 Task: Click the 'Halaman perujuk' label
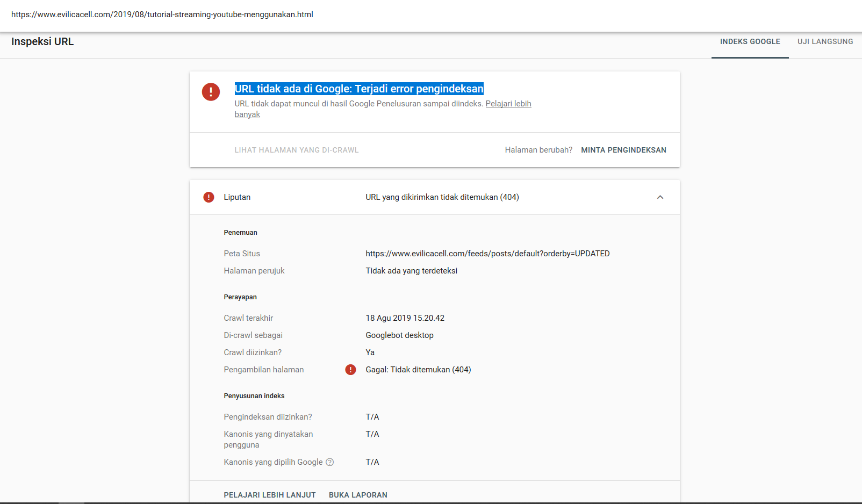tap(254, 271)
